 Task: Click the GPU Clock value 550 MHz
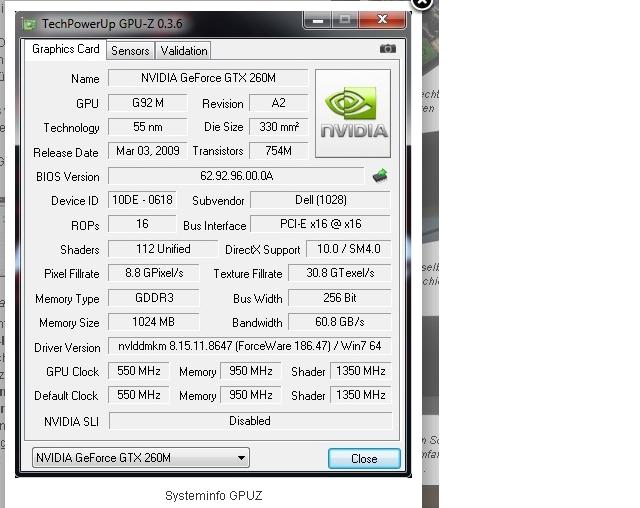tap(139, 370)
